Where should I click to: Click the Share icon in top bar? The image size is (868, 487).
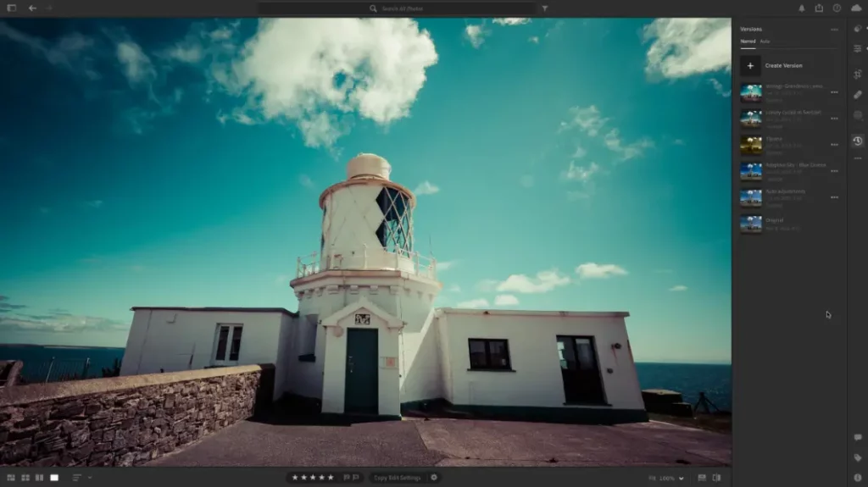819,8
